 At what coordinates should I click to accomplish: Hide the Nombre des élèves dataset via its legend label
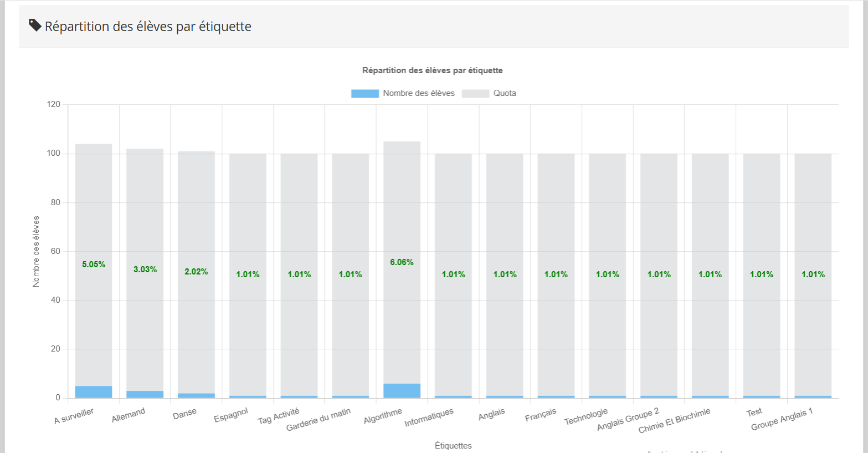click(x=418, y=93)
